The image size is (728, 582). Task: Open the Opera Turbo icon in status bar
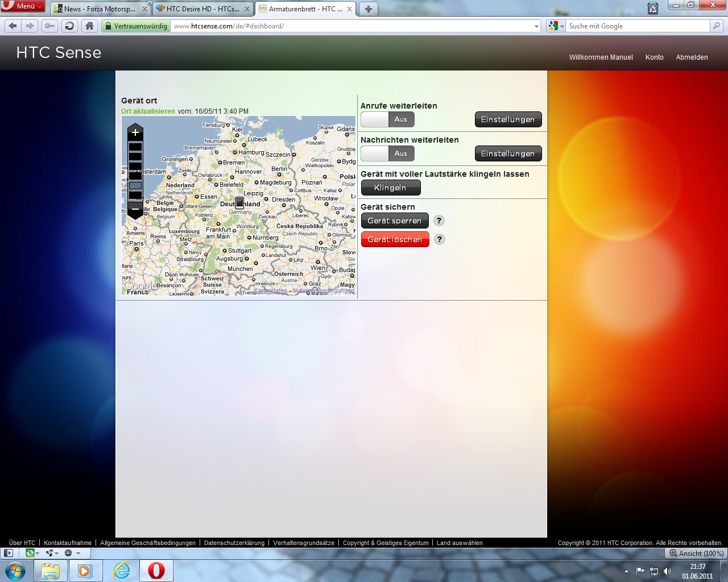pyautogui.click(x=68, y=553)
